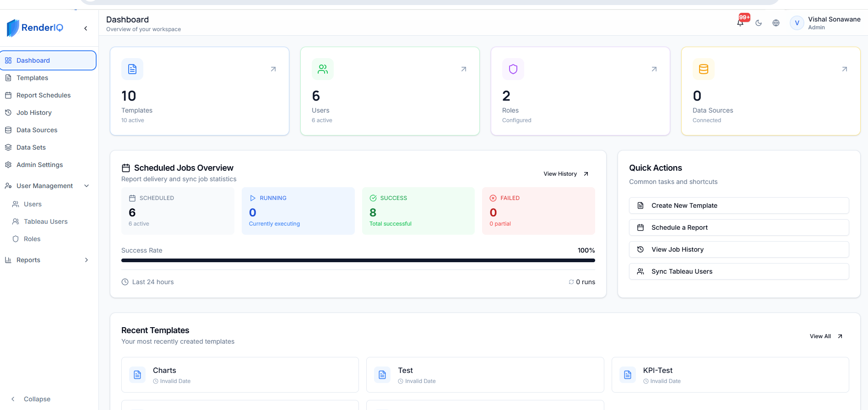This screenshot has width=868, height=410.
Task: Click the RenderIQ logo
Action: tap(35, 28)
